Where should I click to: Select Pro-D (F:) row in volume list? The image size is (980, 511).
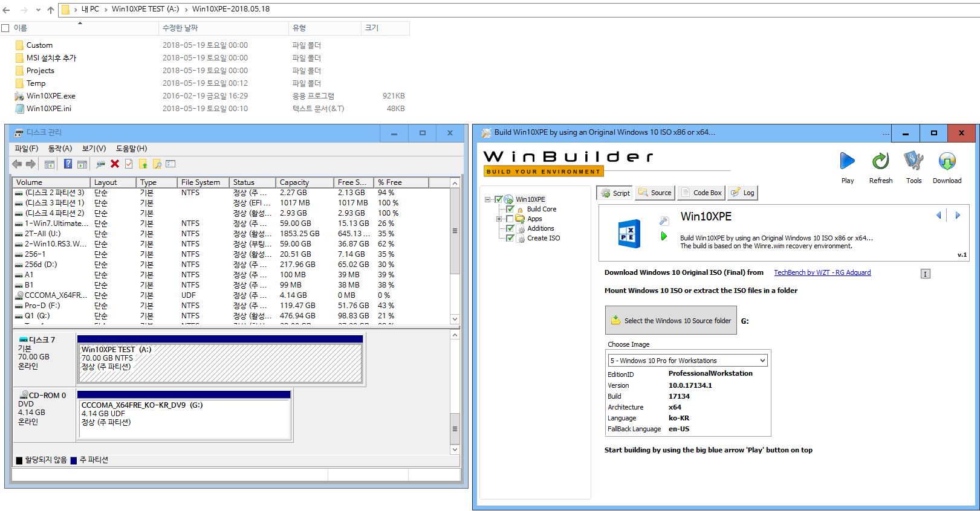(x=232, y=306)
